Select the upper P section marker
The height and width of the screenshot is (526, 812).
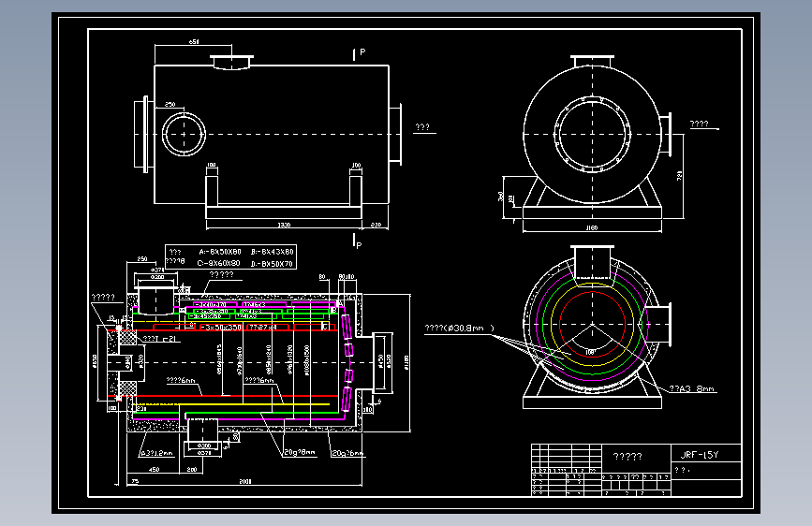pyautogui.click(x=359, y=53)
